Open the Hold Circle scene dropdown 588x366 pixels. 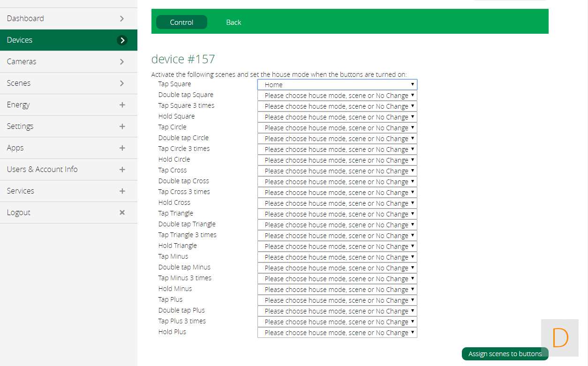(337, 160)
